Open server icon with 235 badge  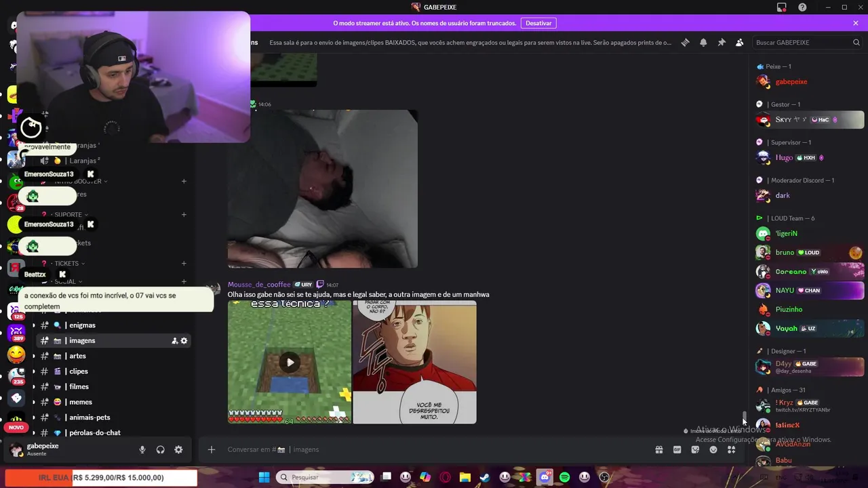pos(16,375)
